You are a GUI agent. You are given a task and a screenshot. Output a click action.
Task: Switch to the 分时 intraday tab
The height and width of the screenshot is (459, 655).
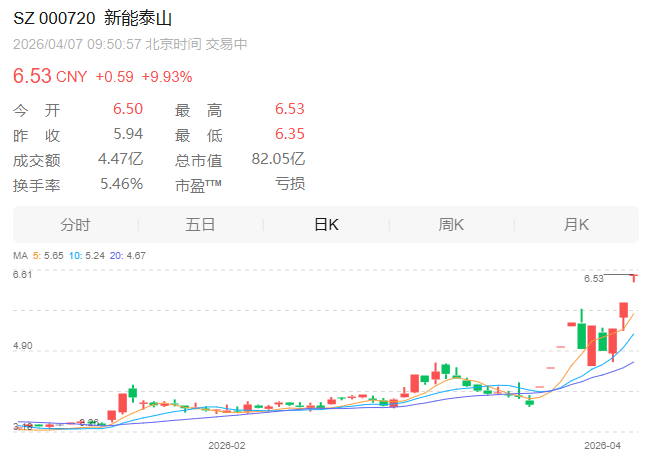click(x=75, y=225)
